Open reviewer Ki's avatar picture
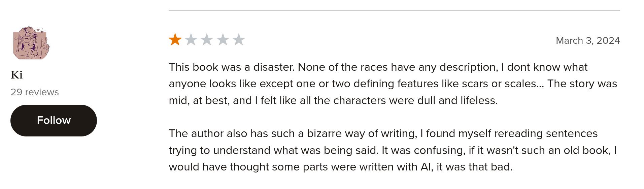644x189 pixels. click(x=31, y=43)
